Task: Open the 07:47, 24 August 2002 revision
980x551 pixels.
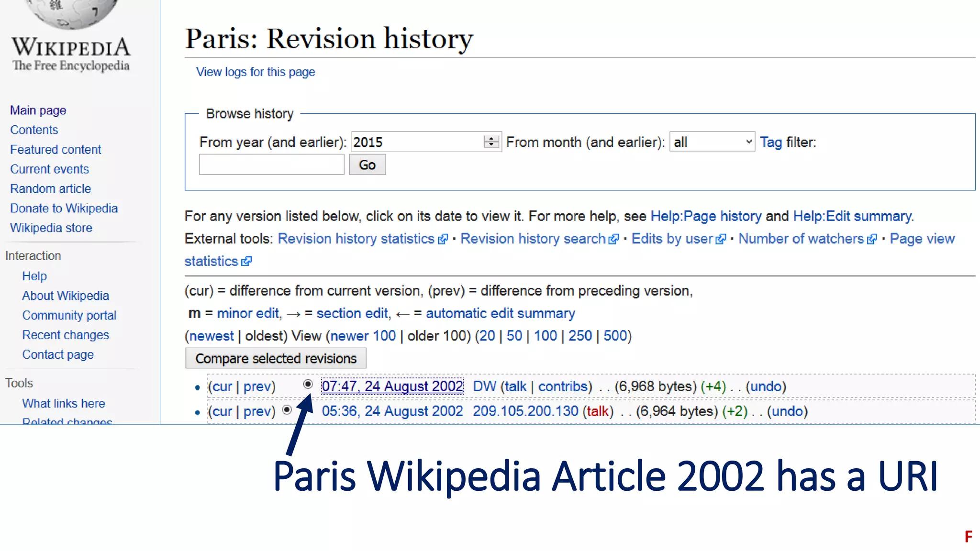Action: click(392, 386)
